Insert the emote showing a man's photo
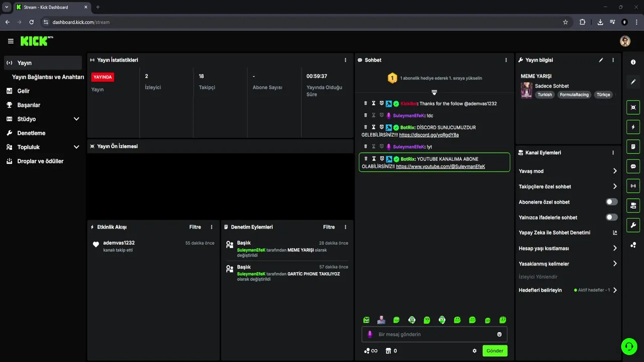The image size is (644, 362). pos(381,320)
